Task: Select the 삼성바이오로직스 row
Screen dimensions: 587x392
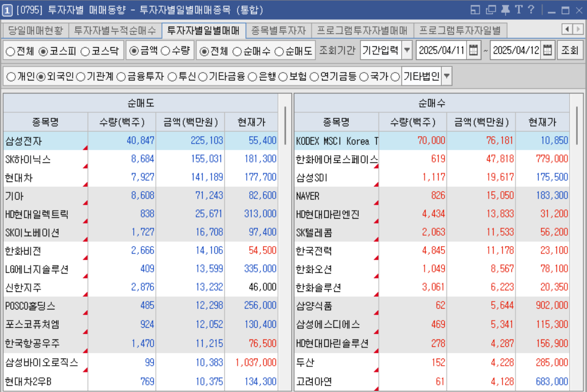Action: [x=140, y=362]
